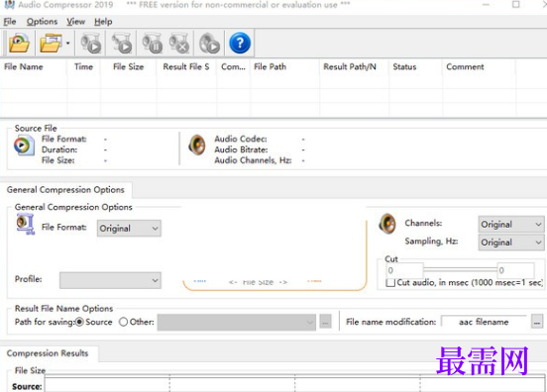Sort by the Result File S column header
This screenshot has width=547, height=392.
[186, 67]
